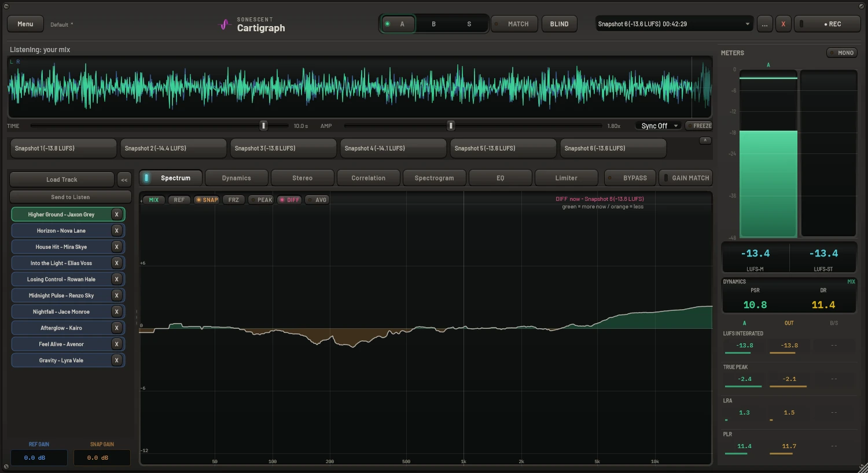Remove Into the Light - Elias Voss track
The image size is (868, 473).
tap(117, 263)
